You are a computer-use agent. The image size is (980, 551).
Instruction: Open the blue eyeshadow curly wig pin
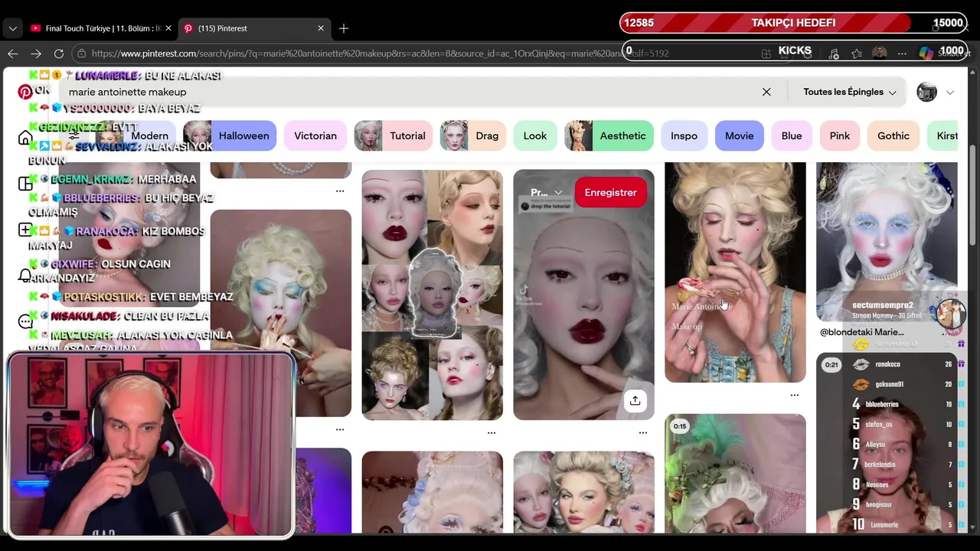pos(281,313)
